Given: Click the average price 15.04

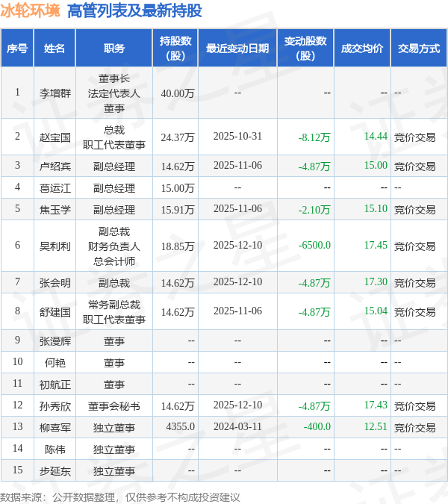Looking at the screenshot, I should (376, 311).
